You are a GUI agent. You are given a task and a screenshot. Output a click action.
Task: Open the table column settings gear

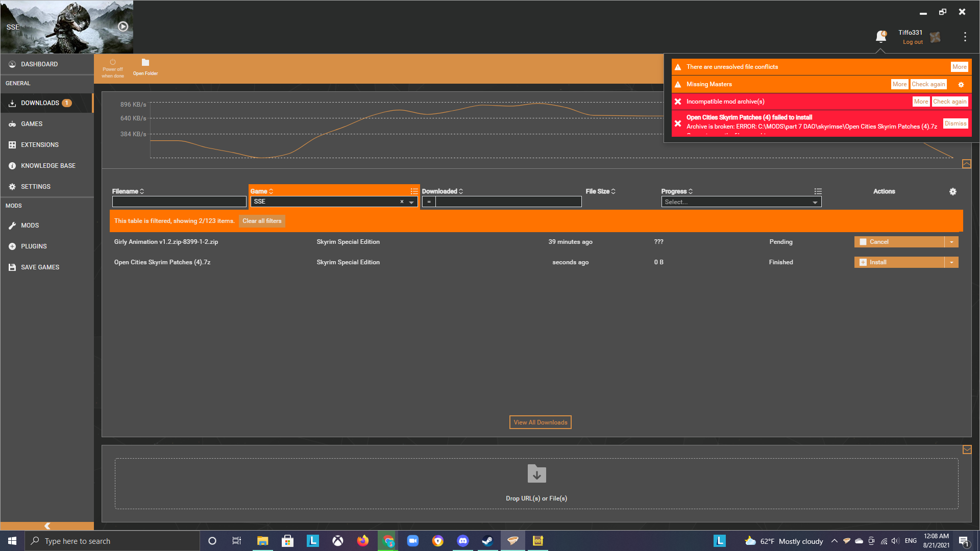[952, 191]
